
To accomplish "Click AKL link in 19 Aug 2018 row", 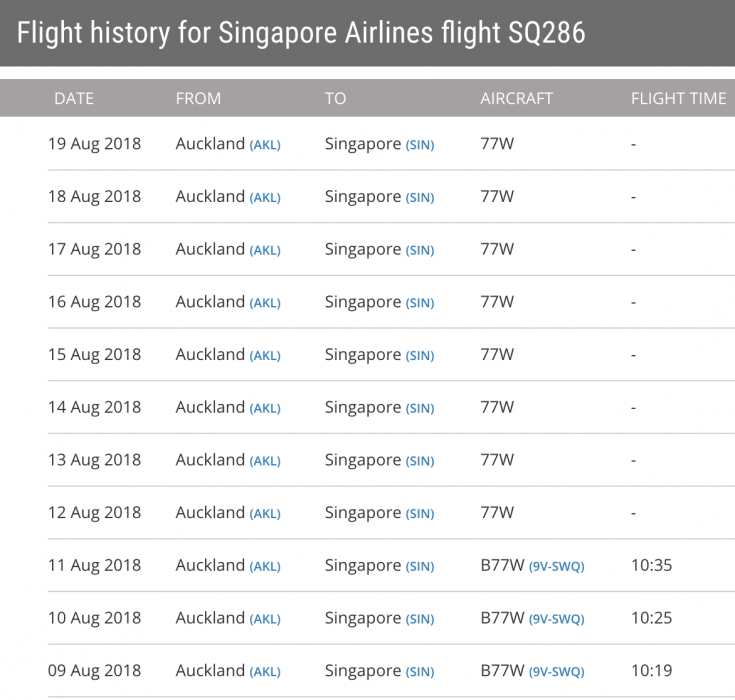I will click(x=265, y=145).
